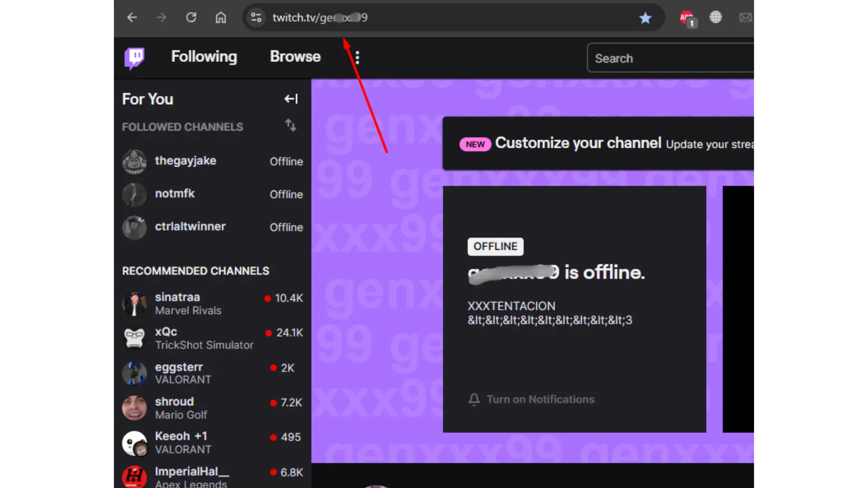
Task: Click eggsterr avatar image
Action: click(134, 373)
